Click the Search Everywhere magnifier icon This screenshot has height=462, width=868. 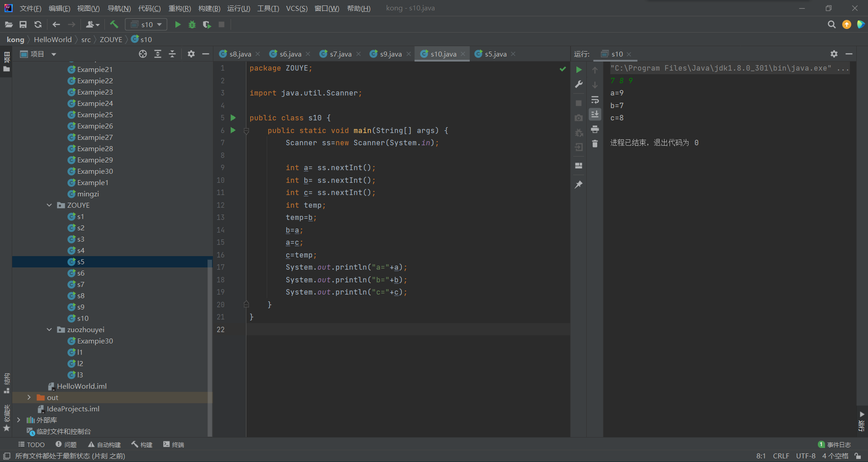click(x=831, y=24)
